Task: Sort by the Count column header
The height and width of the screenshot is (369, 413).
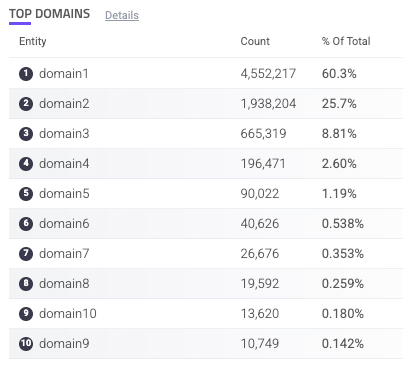Action: tap(255, 41)
